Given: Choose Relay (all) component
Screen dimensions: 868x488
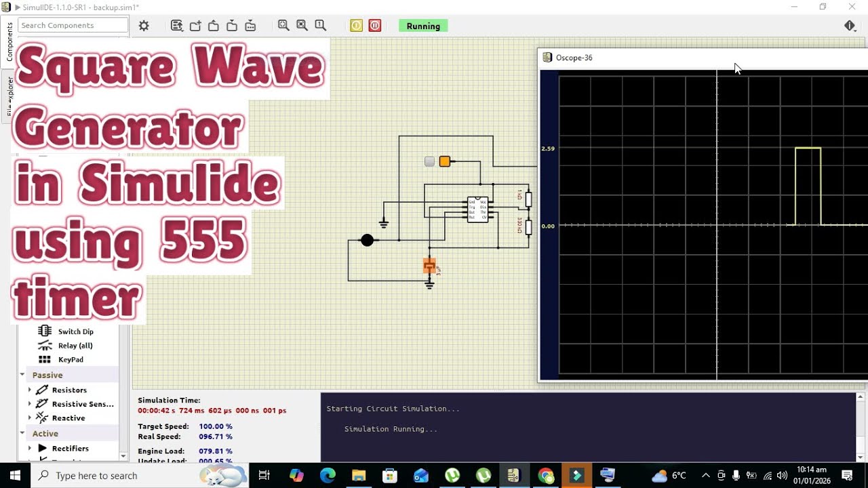Looking at the screenshot, I should (x=75, y=346).
